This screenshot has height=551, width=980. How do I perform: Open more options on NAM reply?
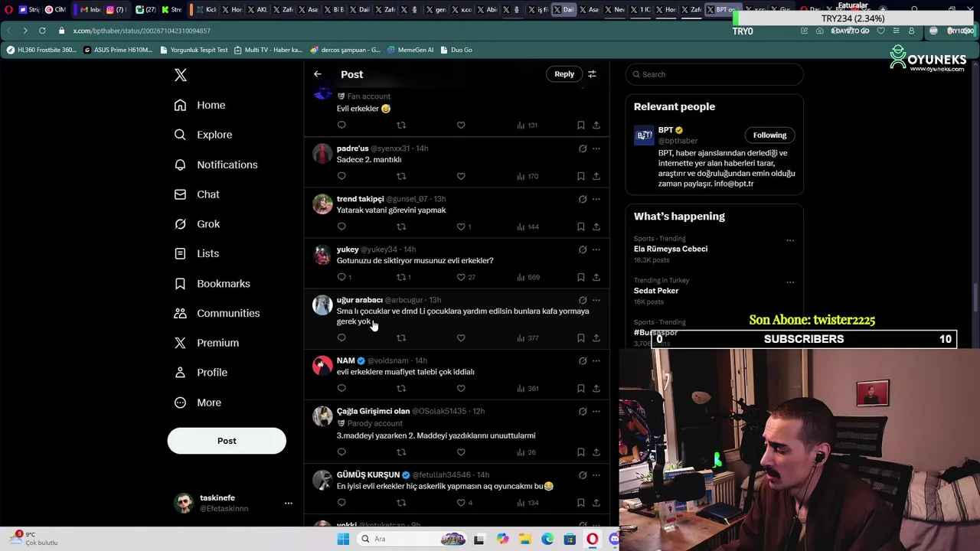point(596,360)
